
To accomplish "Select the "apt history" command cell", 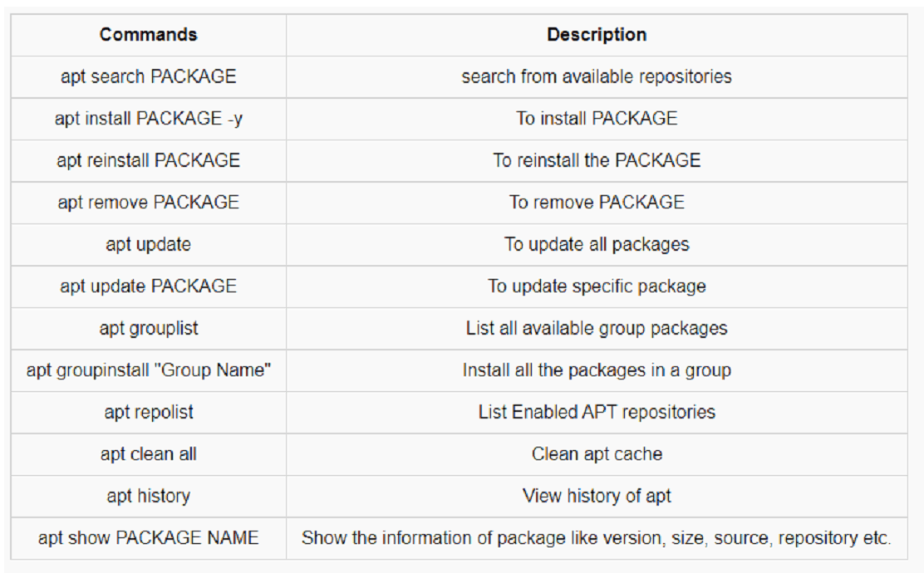I will tap(148, 496).
